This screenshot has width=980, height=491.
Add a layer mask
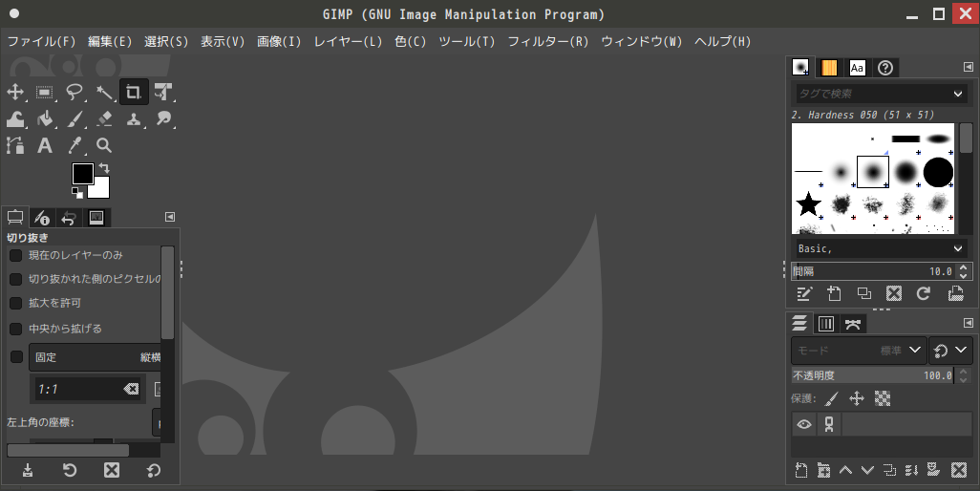coord(934,470)
